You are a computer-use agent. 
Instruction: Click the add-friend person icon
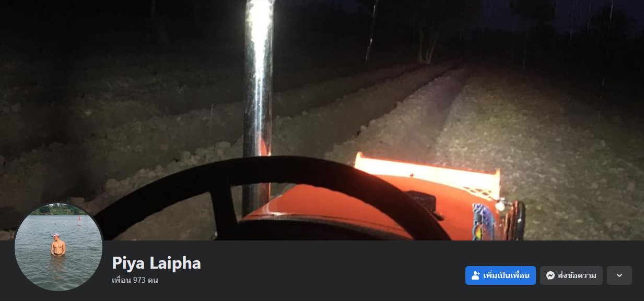[x=475, y=275]
